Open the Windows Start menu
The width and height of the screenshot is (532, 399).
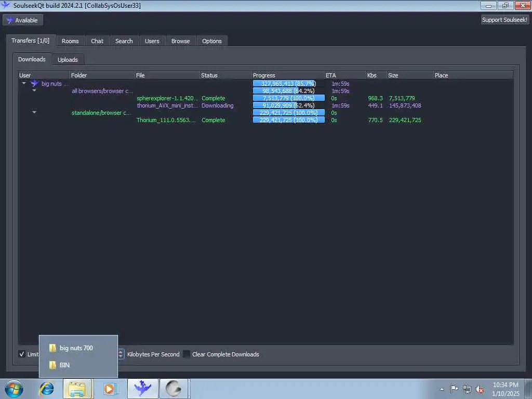click(x=14, y=389)
